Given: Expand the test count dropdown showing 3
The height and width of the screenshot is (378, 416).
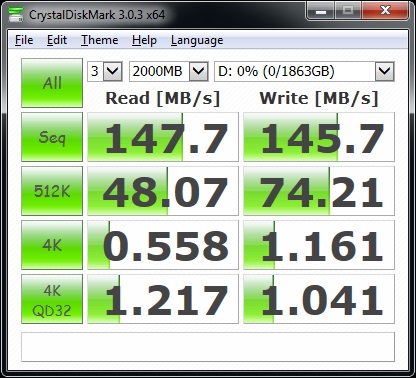Looking at the screenshot, I should 113,71.
